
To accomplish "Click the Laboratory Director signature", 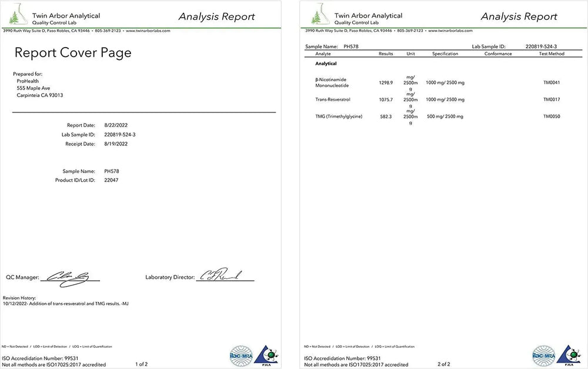I will pos(219,275).
